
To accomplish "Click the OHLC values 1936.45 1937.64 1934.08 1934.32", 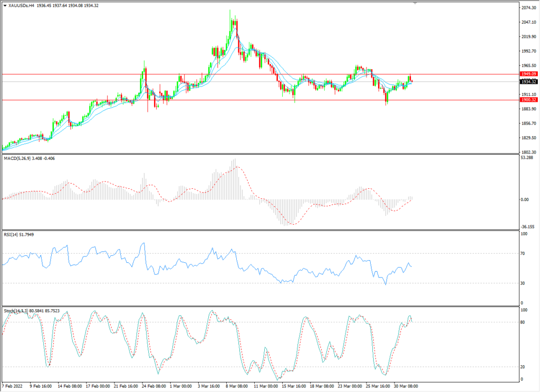I will [x=67, y=6].
